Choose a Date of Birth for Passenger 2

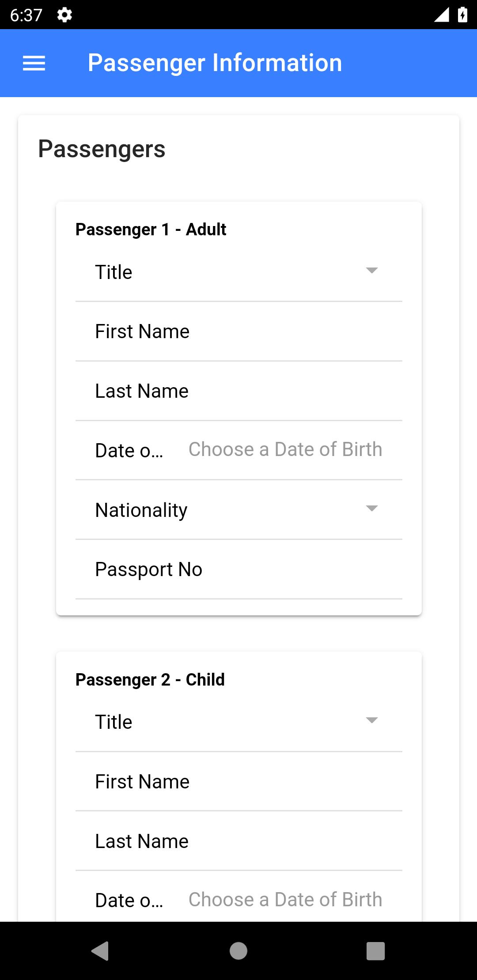285,900
